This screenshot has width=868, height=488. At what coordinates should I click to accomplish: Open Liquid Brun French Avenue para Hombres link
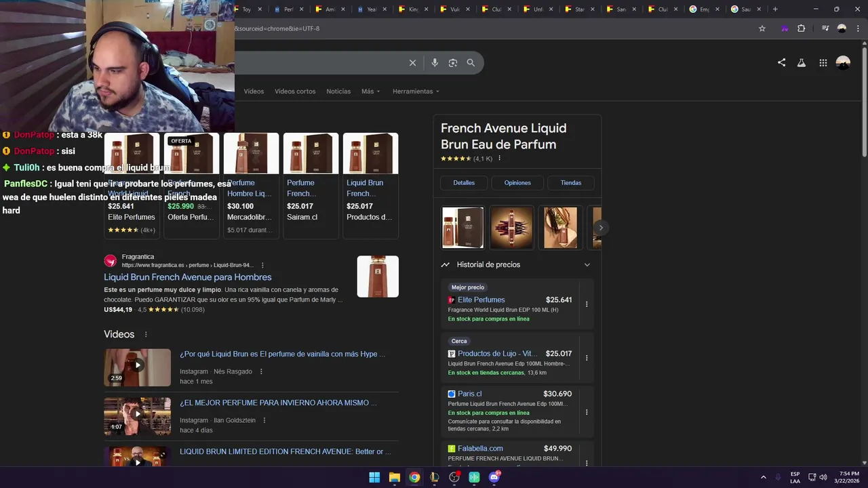(x=188, y=277)
